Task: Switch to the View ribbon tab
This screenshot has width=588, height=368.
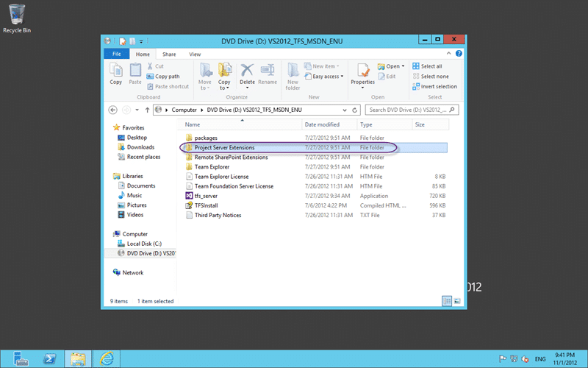Action: (195, 54)
